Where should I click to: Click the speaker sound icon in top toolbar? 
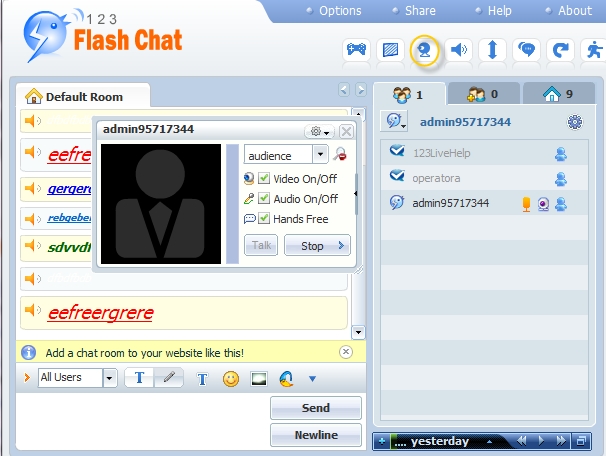(459, 49)
